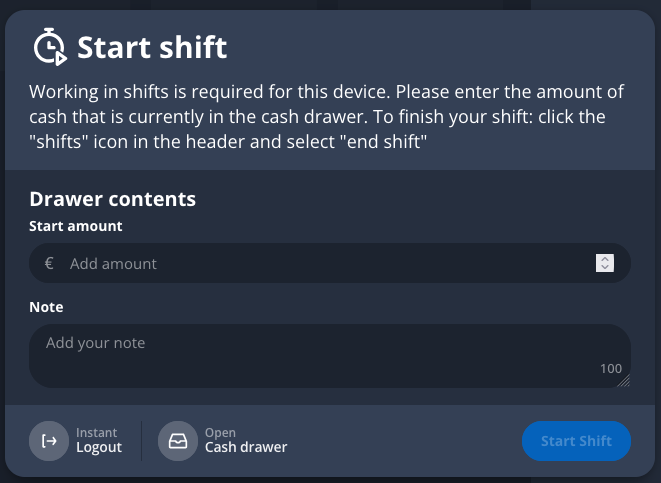Viewport: 661px width, 483px height.
Task: Click into the Add your note textarea
Action: pyautogui.click(x=320, y=355)
